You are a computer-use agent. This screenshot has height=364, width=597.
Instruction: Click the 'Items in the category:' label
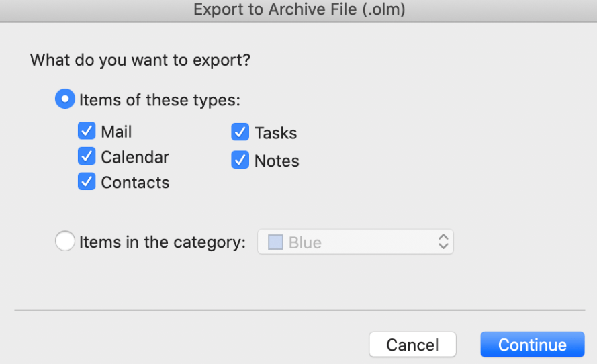[x=163, y=242]
